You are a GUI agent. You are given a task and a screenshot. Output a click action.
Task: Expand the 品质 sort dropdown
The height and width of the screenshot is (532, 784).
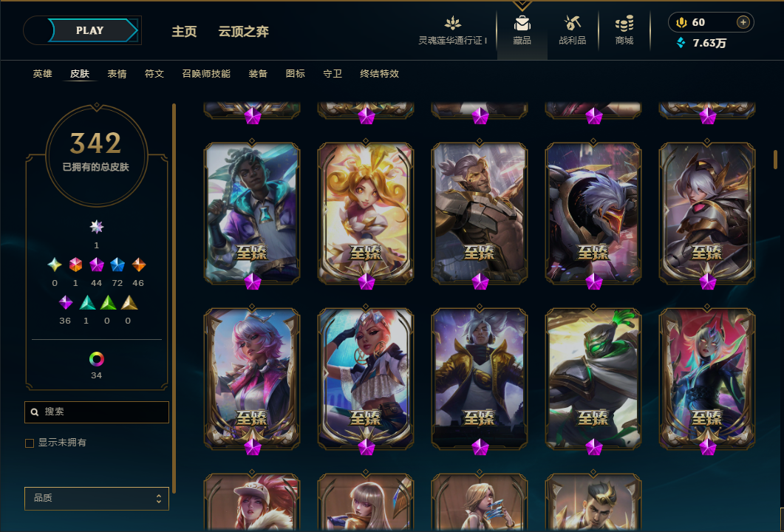tap(97, 498)
